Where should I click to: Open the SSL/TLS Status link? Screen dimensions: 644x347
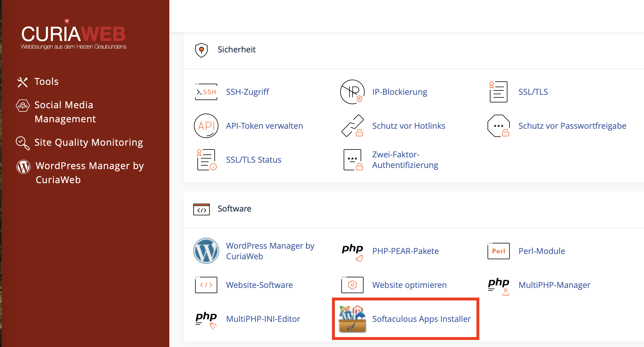pyautogui.click(x=254, y=160)
